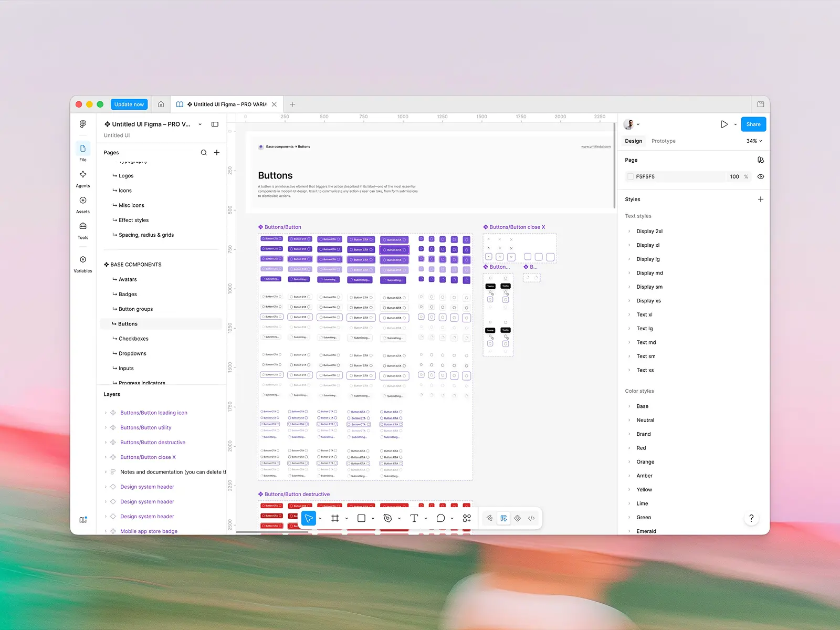Image resolution: width=840 pixels, height=630 pixels.
Task: Toggle the window layout icon in title bar
Action: point(761,104)
